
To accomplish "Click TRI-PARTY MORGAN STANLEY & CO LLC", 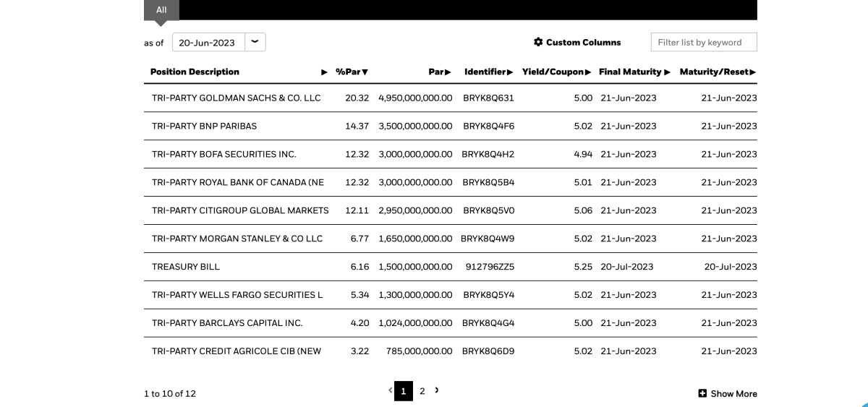I will (x=237, y=239).
